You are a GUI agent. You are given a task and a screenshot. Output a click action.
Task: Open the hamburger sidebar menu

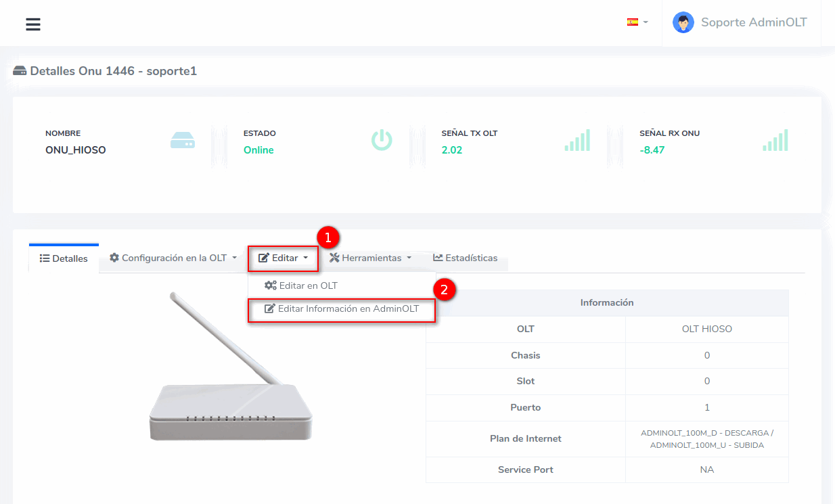pyautogui.click(x=33, y=24)
